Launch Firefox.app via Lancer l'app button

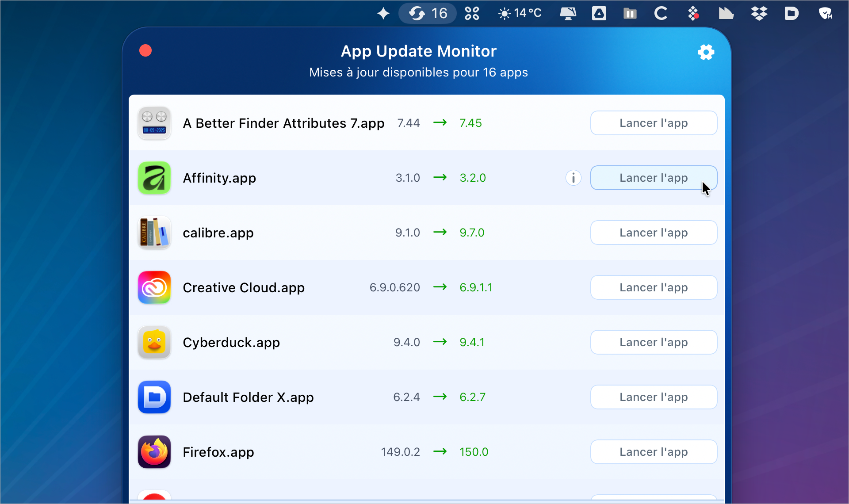[x=654, y=452]
